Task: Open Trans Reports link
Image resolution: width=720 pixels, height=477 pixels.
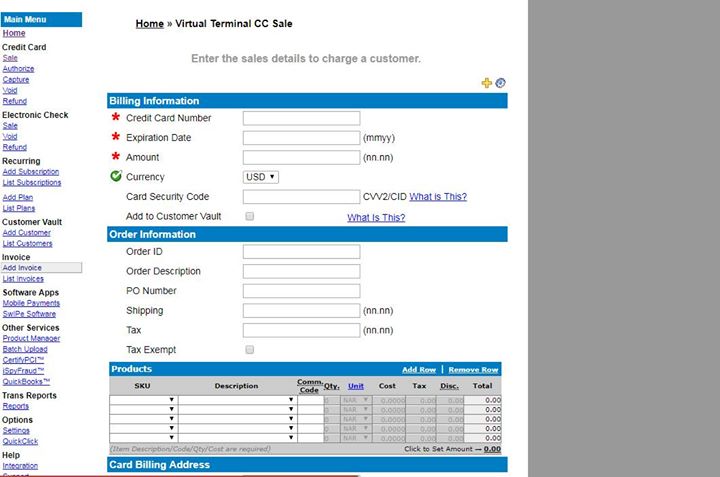Action: (x=16, y=406)
